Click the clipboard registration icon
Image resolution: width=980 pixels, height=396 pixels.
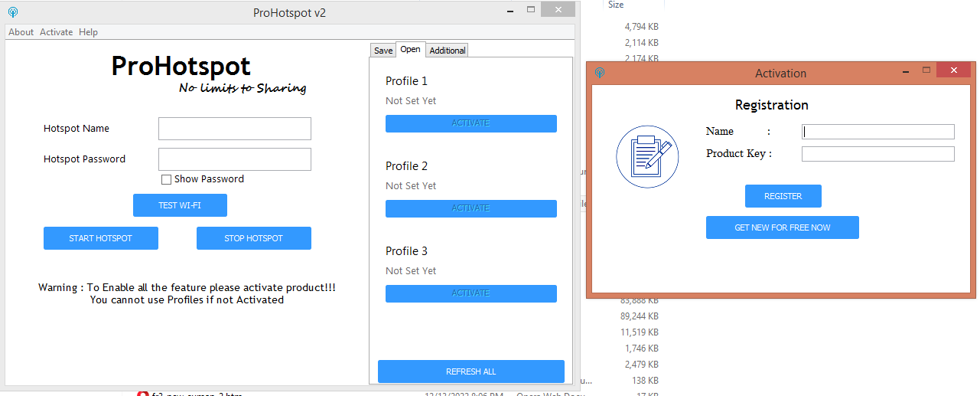tap(647, 156)
